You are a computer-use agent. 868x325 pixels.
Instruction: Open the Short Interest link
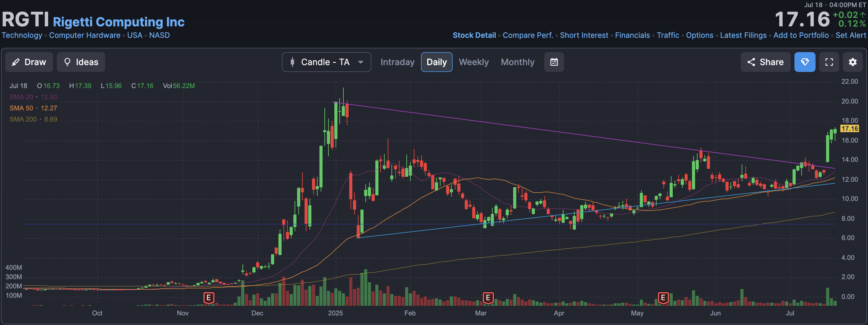pos(584,35)
